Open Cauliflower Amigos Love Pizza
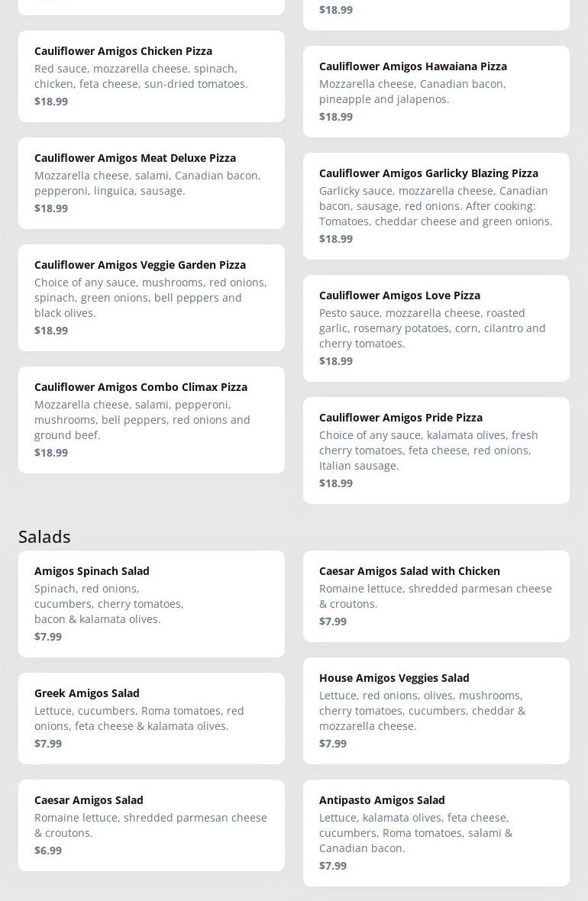The image size is (588, 901). click(436, 328)
